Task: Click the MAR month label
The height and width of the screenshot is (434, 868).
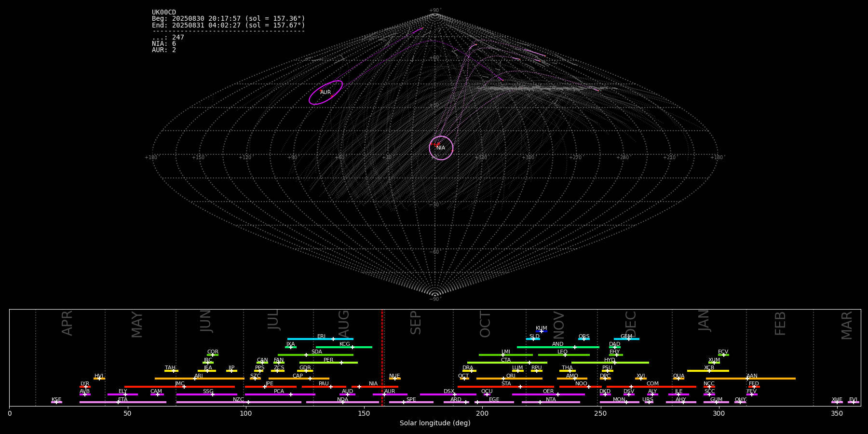Action: coord(847,325)
